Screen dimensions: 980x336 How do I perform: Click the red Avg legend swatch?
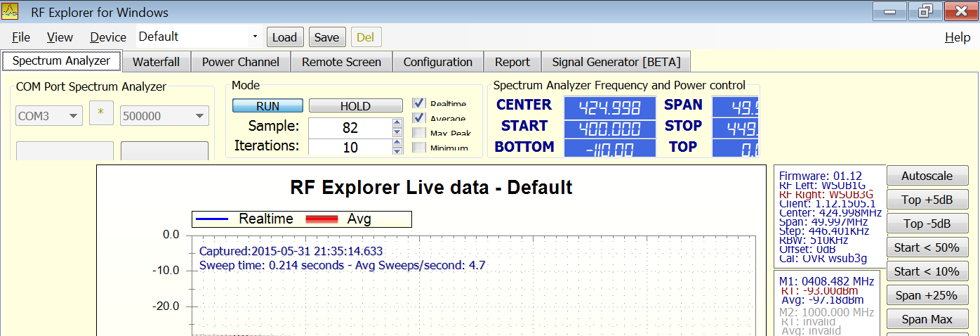(x=322, y=219)
